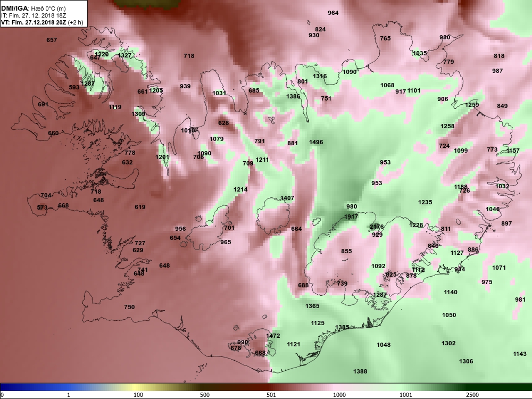Select the 1228 label
Screen dimensions: 532x399
(x=416, y=225)
